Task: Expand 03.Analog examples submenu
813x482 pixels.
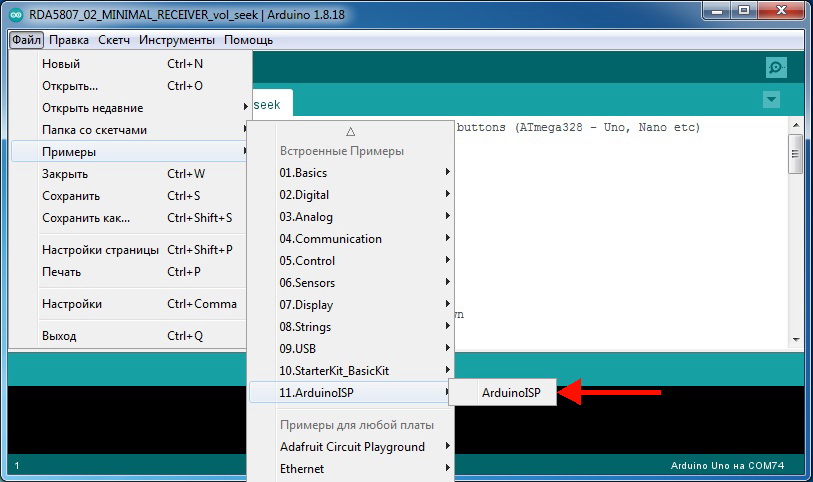Action: (x=352, y=217)
